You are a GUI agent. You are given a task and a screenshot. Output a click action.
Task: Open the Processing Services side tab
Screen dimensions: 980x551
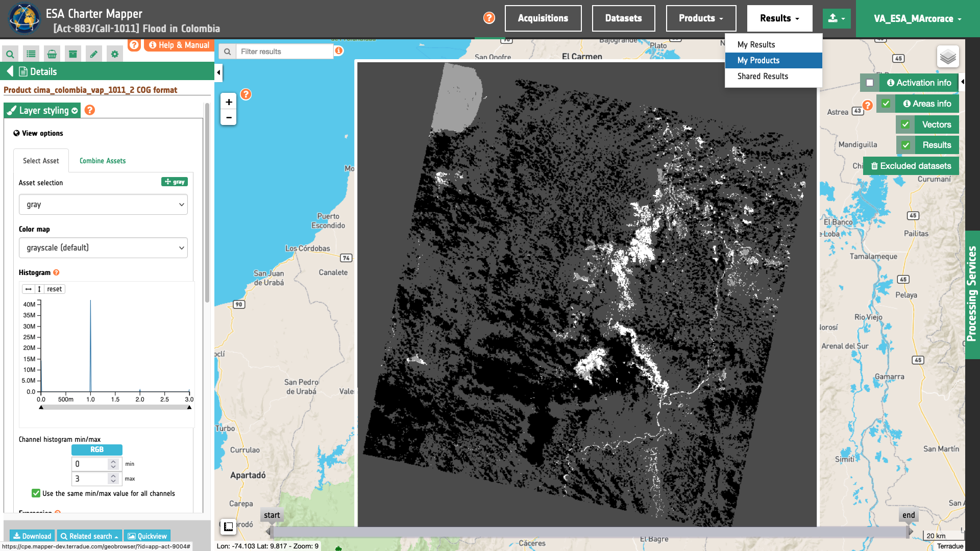click(x=972, y=294)
